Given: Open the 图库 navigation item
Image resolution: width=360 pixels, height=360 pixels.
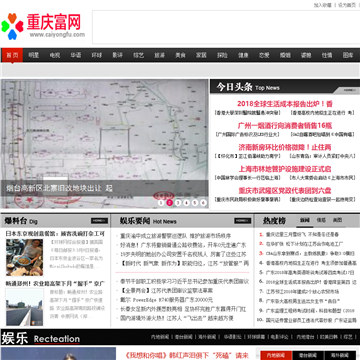Looking at the screenshot, I should point(348,55).
